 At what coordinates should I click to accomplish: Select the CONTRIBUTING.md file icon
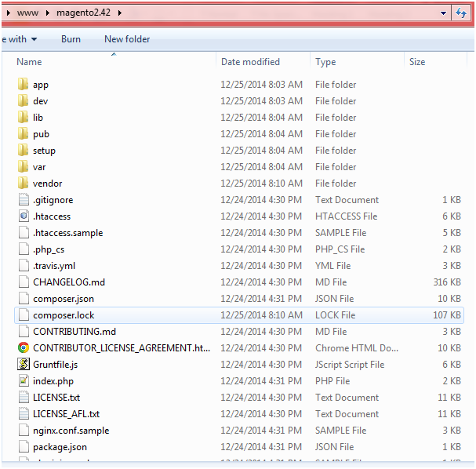coord(24,332)
